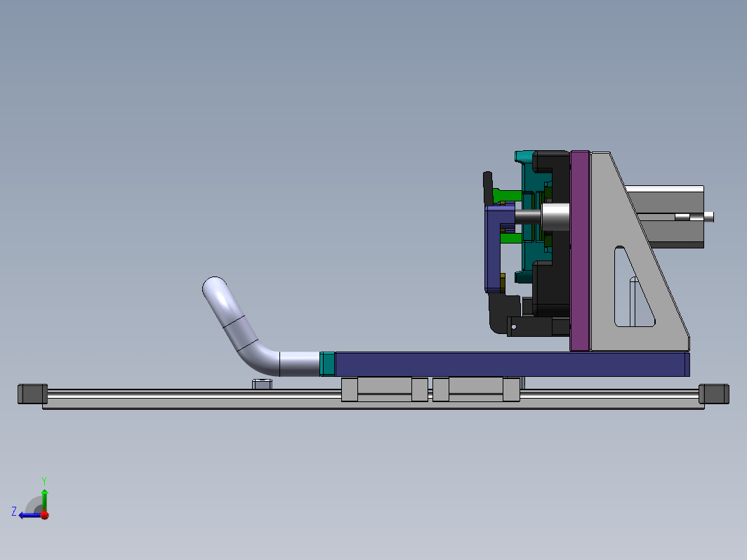
Task: Select the left slider carriage block on the rail
Action: pyautogui.click(x=385, y=389)
